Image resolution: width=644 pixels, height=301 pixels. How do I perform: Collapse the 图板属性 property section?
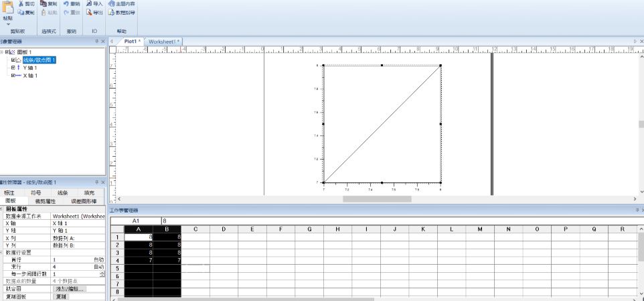[1, 209]
